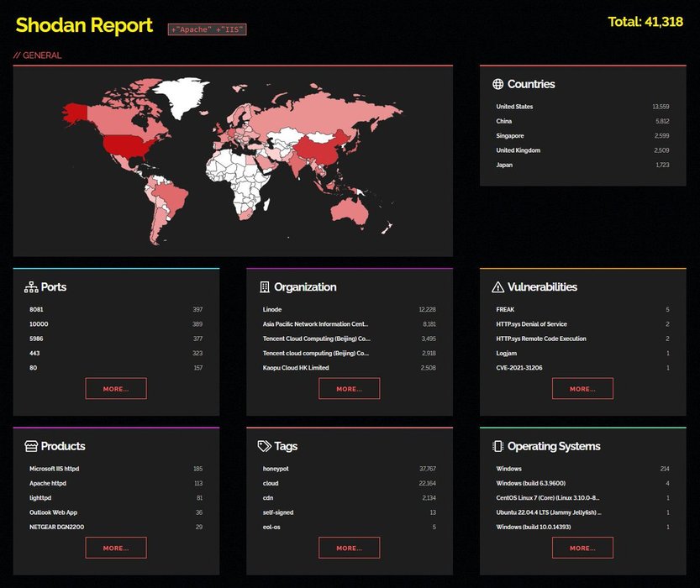Expand the Ports list with More button

pos(116,389)
